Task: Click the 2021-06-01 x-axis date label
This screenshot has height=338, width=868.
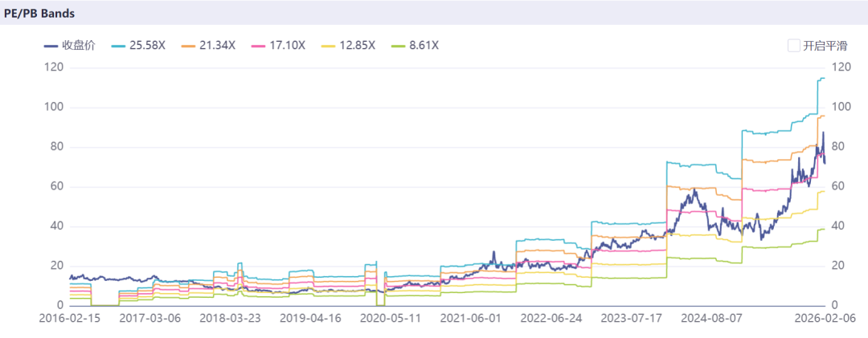Action: [x=470, y=318]
